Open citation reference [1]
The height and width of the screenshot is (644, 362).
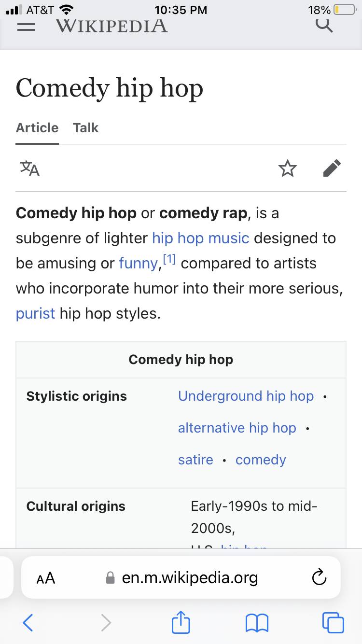pos(169,260)
